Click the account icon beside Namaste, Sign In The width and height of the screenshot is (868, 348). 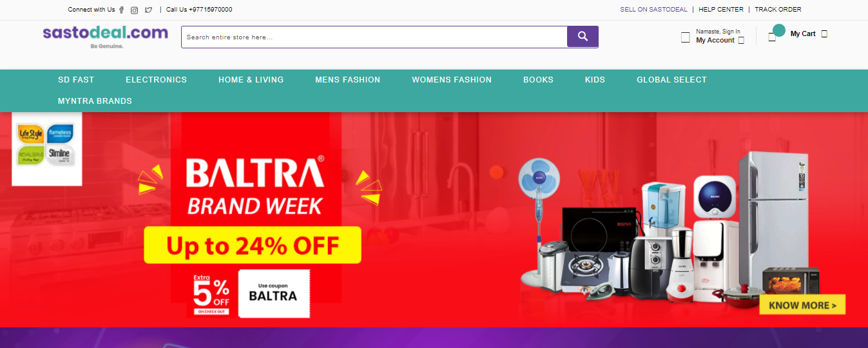(685, 37)
